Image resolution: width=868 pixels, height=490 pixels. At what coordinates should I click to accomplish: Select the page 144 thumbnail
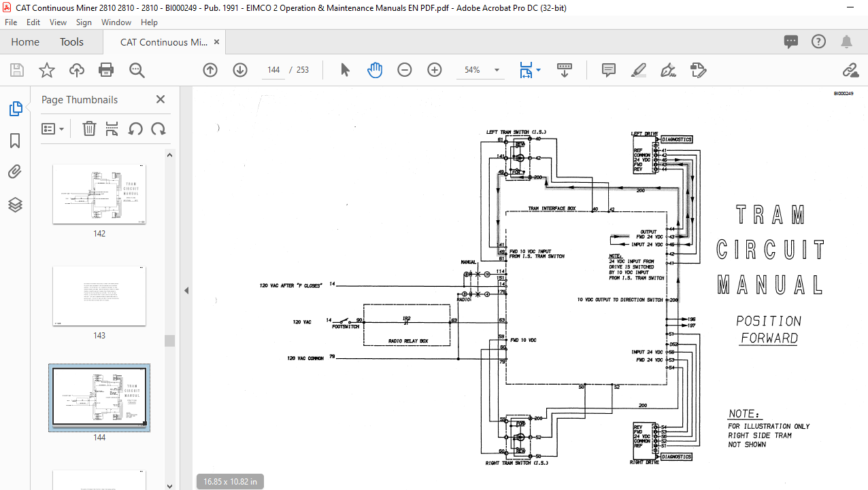tap(99, 398)
